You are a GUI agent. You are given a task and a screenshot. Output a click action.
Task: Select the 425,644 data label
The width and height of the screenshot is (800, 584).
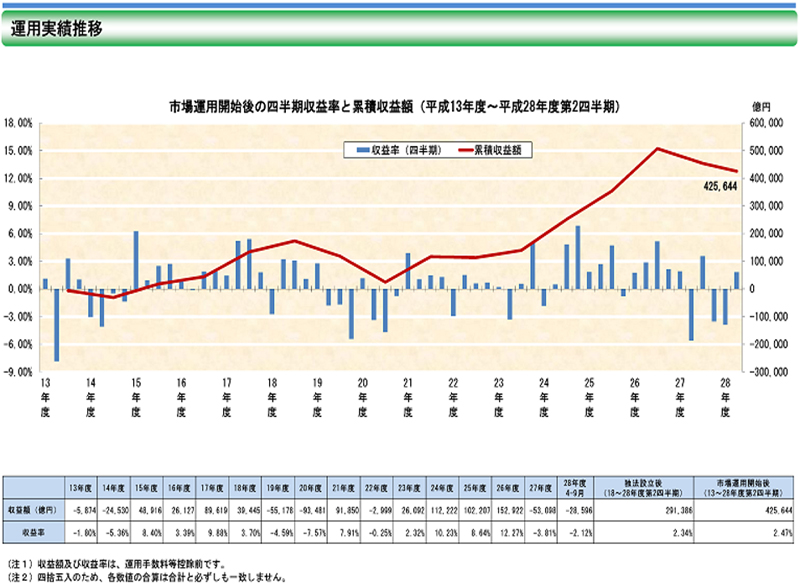click(717, 186)
